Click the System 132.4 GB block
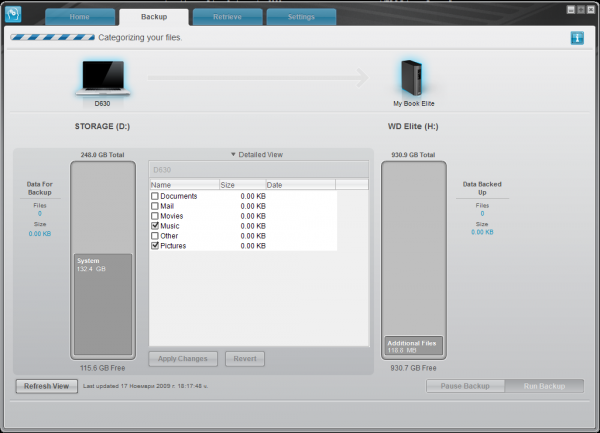The height and width of the screenshot is (433, 600). (103, 304)
